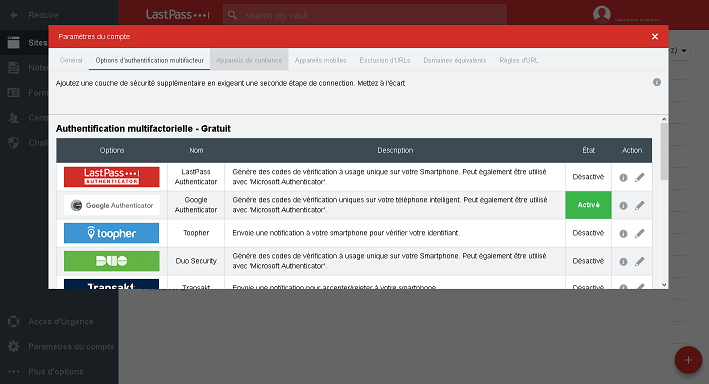Click the LastPass Authenticator logo
This screenshot has width=709, height=384.
[112, 177]
